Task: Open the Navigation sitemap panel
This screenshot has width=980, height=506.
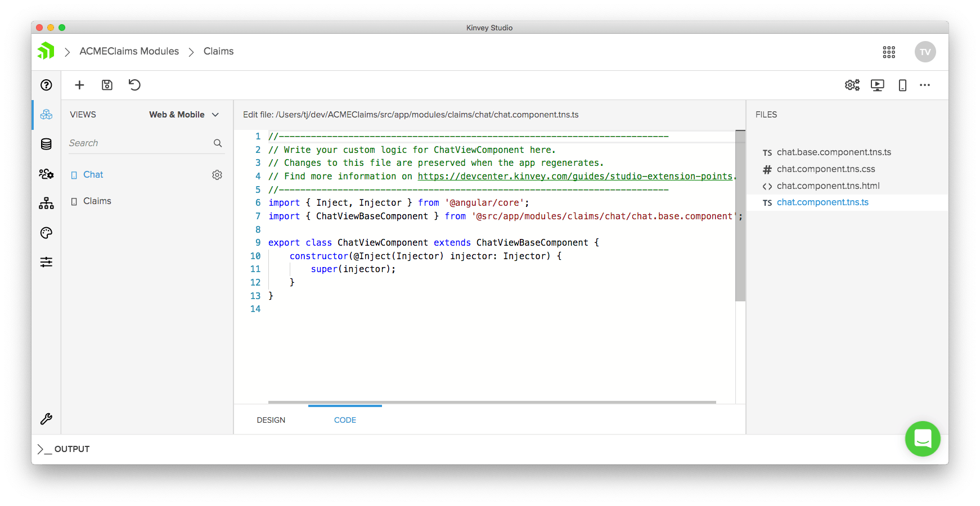Action: [x=46, y=204]
